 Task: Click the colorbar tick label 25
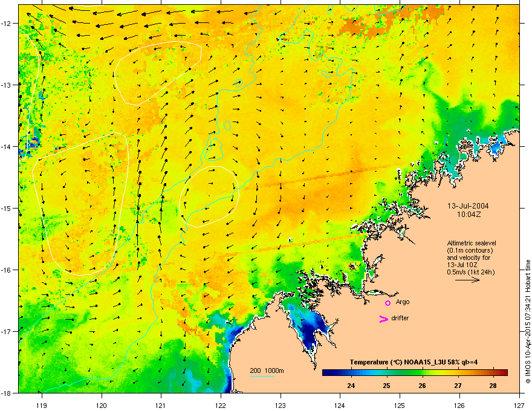386,386
